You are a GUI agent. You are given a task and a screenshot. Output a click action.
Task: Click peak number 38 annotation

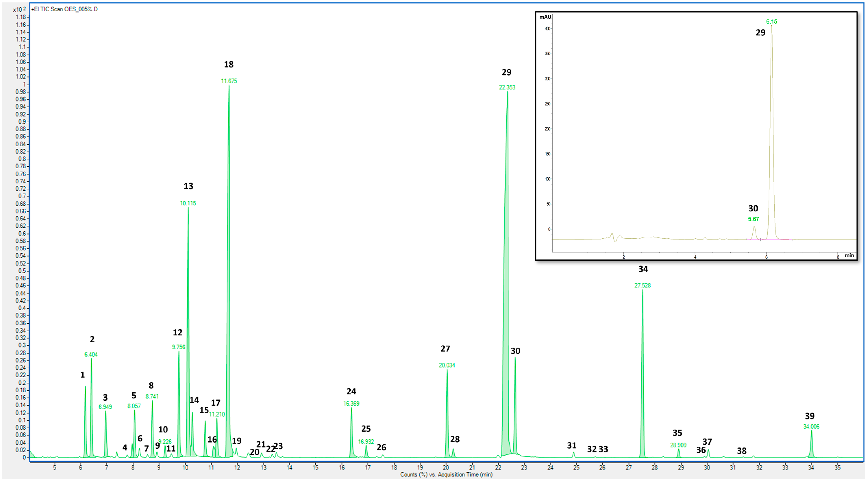(742, 451)
